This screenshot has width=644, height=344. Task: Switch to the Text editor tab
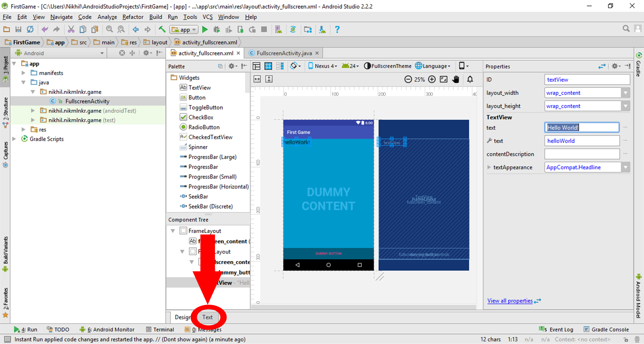pos(207,317)
